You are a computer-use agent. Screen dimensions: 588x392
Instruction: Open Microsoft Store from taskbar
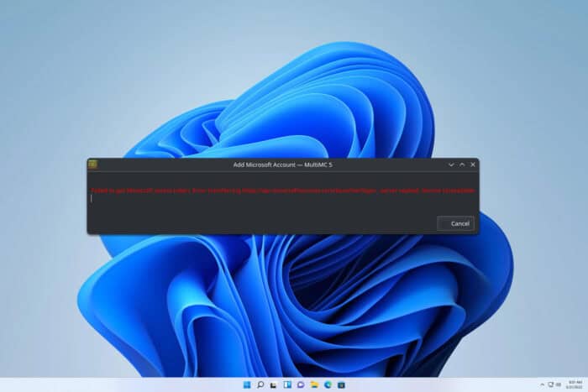[341, 385]
